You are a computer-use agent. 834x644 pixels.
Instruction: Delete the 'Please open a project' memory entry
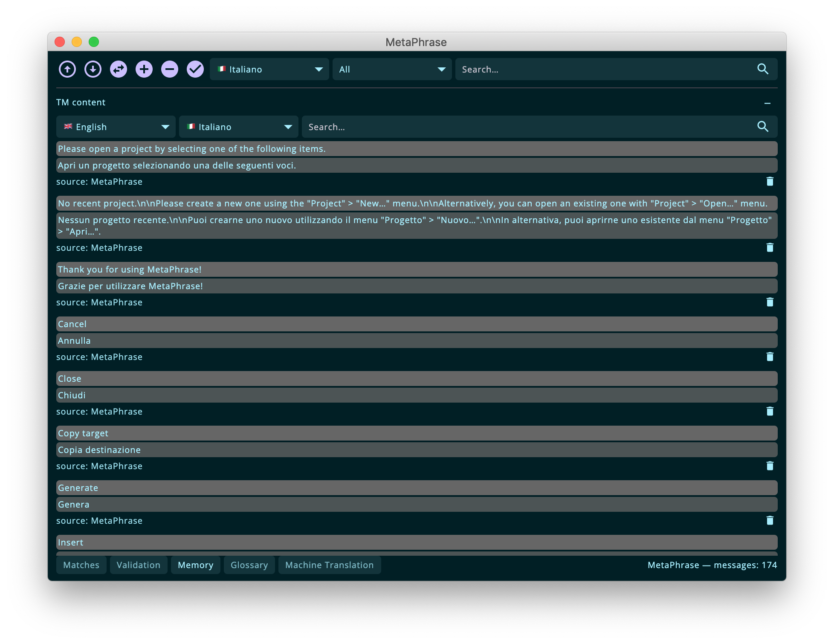pyautogui.click(x=770, y=182)
